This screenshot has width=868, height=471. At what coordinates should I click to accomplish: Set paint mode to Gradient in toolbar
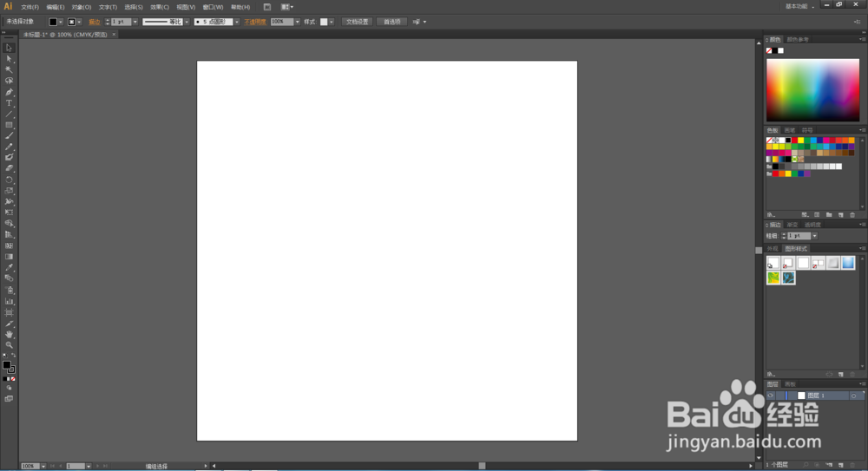pos(9,379)
